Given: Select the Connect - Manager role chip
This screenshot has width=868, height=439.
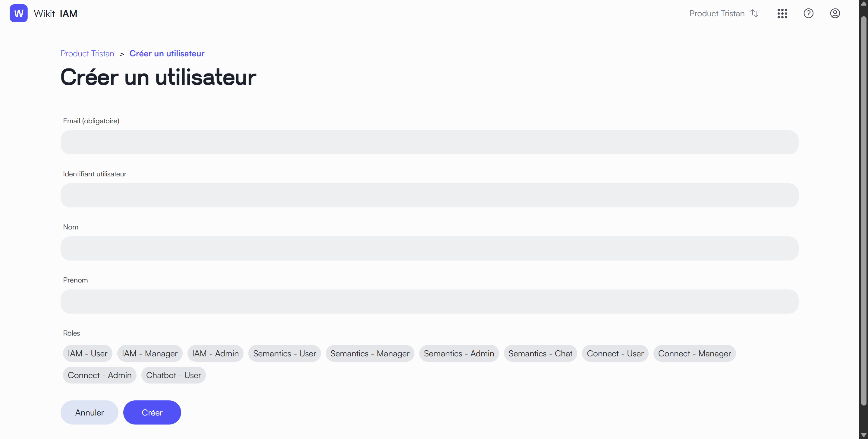Looking at the screenshot, I should pyautogui.click(x=694, y=353).
